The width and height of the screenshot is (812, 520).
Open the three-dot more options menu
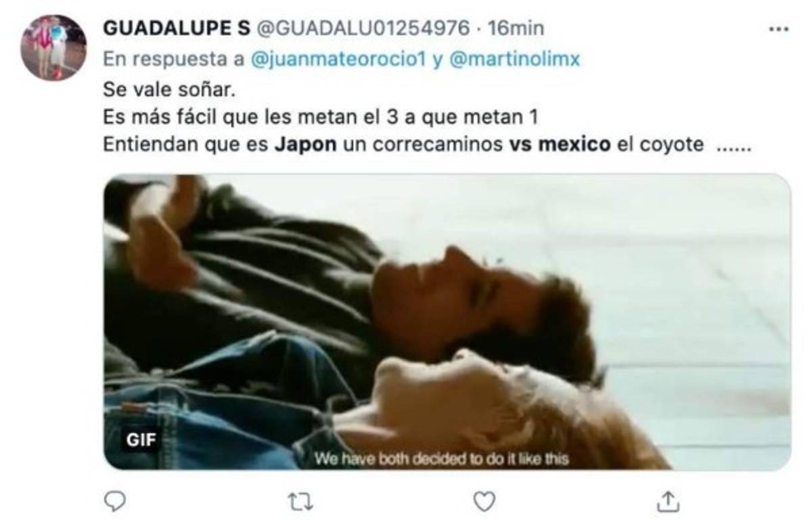pos(780,30)
